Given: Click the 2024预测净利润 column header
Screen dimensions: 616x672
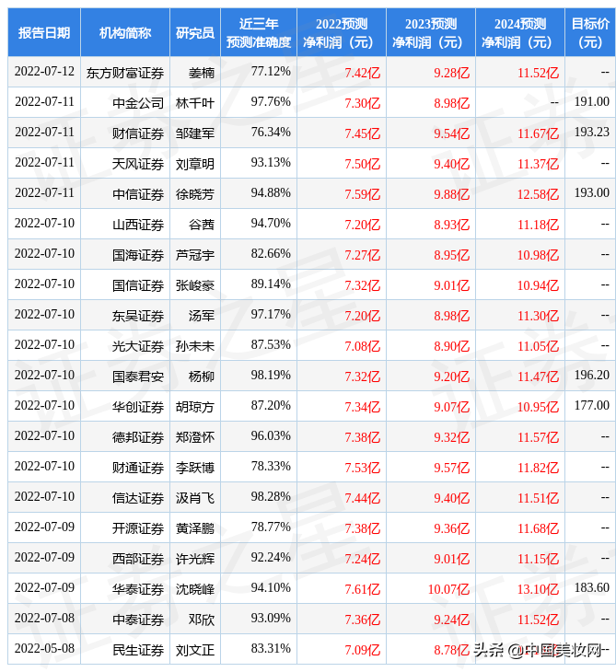Looking at the screenshot, I should pos(520,32).
